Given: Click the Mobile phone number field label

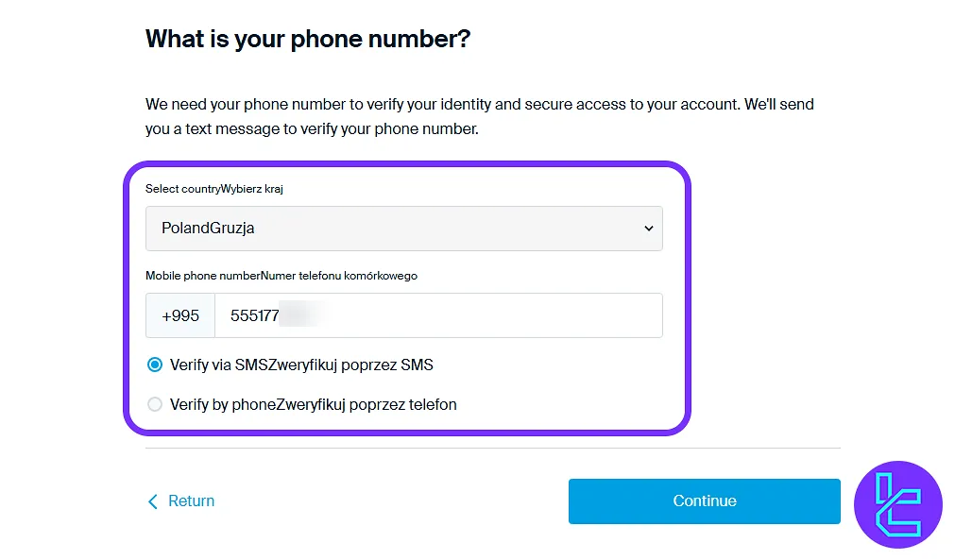Looking at the screenshot, I should click(281, 276).
